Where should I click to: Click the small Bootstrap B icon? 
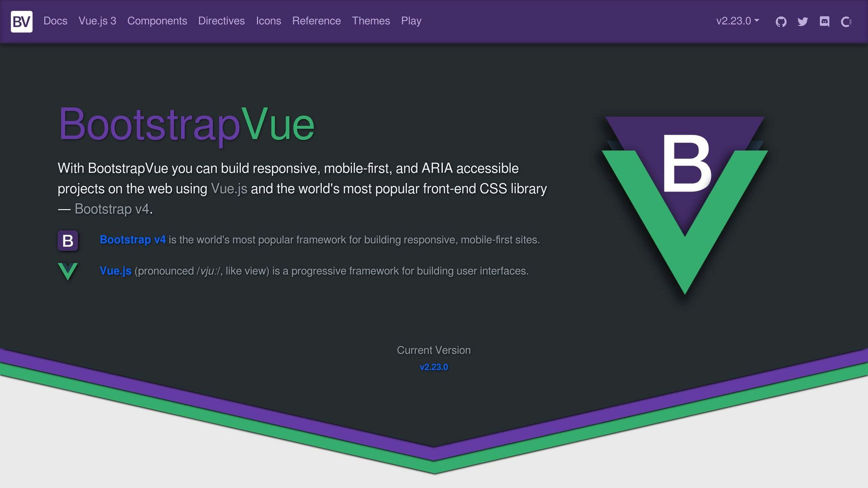pyautogui.click(x=68, y=241)
